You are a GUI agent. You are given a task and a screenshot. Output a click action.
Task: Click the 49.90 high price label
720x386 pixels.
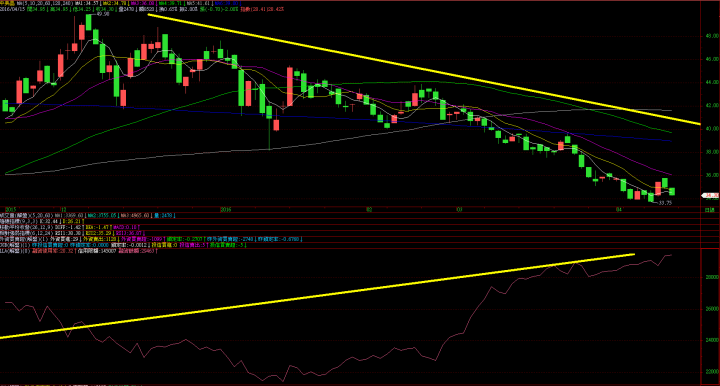tap(103, 14)
